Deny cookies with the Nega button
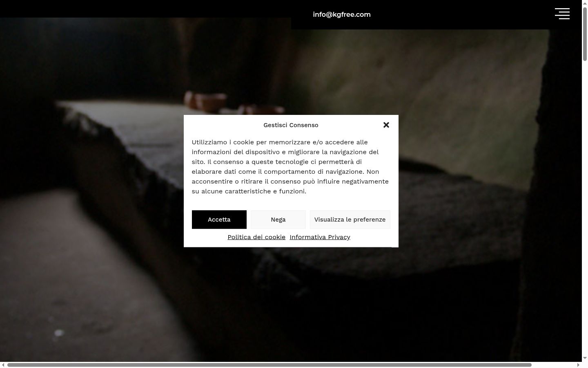The width and height of the screenshot is (588, 368). pos(278,220)
